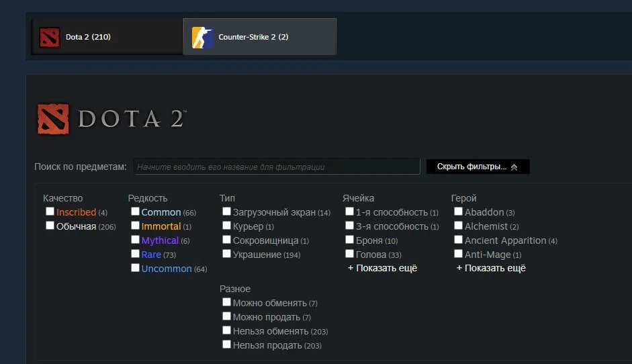This screenshot has width=632, height=364.
Task: Tick the Загрузочный экран type checkbox
Action: point(226,212)
